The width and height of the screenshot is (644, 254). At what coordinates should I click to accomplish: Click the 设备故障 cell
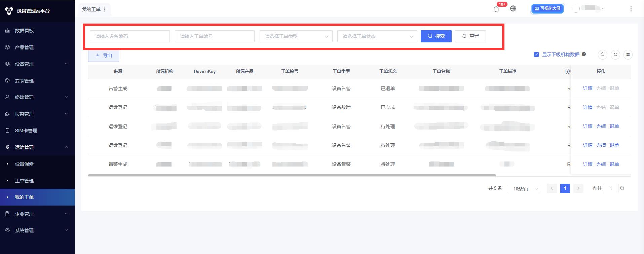(341, 107)
